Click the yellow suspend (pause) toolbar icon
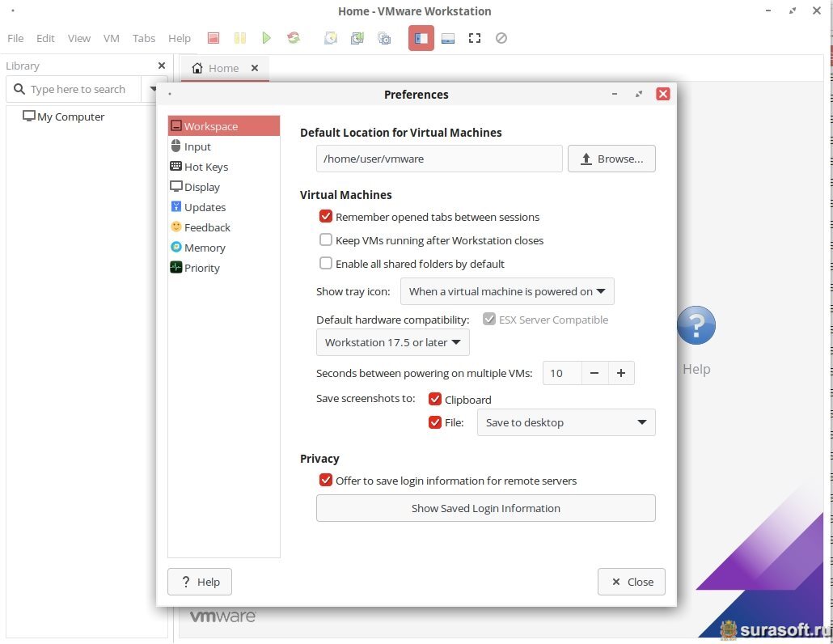This screenshot has width=833, height=644. [240, 38]
